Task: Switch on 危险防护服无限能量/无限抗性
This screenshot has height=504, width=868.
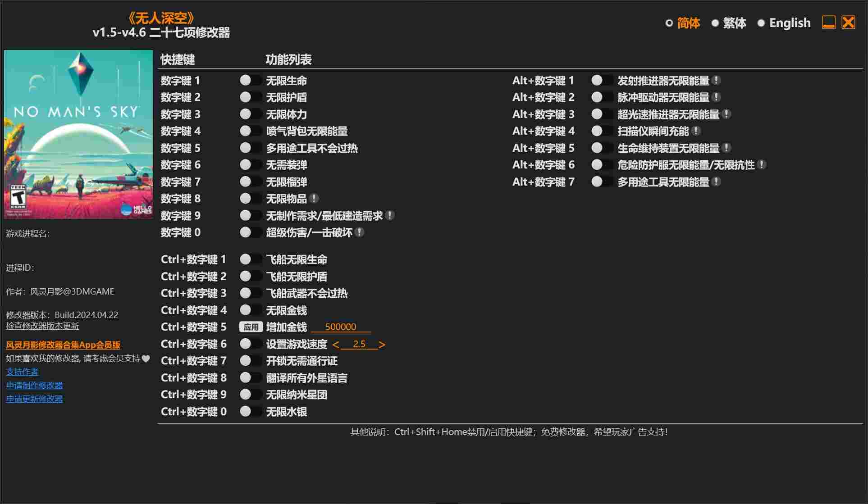Action: (602, 165)
